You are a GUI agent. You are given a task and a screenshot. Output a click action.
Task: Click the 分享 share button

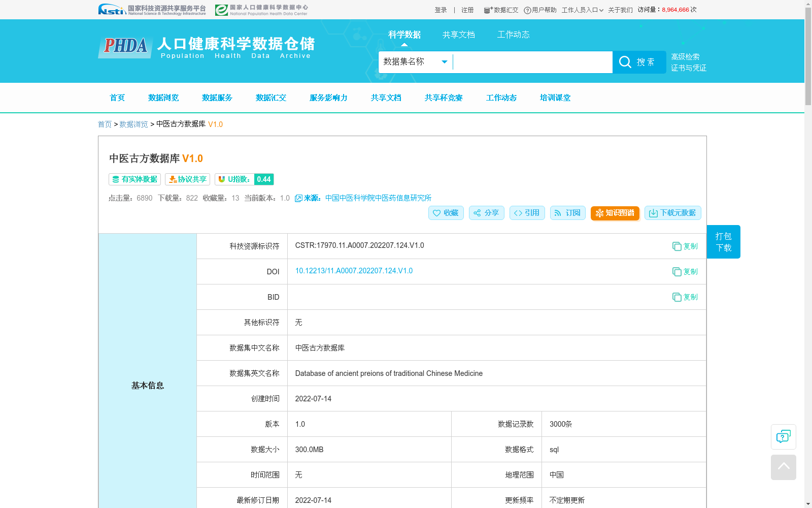[486, 213]
